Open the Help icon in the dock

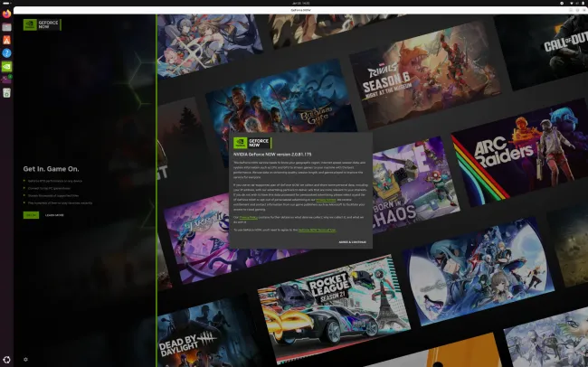pos(6,52)
